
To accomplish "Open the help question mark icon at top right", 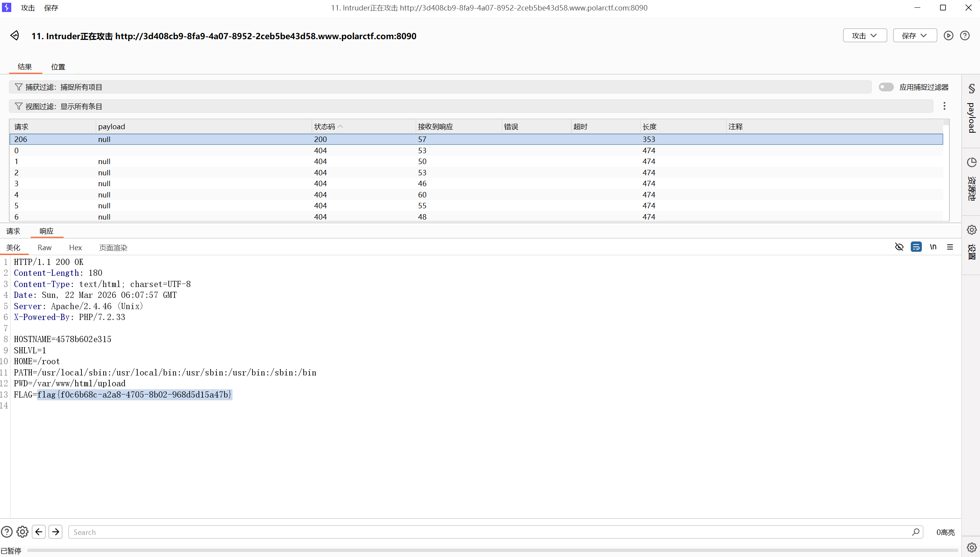I will point(964,36).
